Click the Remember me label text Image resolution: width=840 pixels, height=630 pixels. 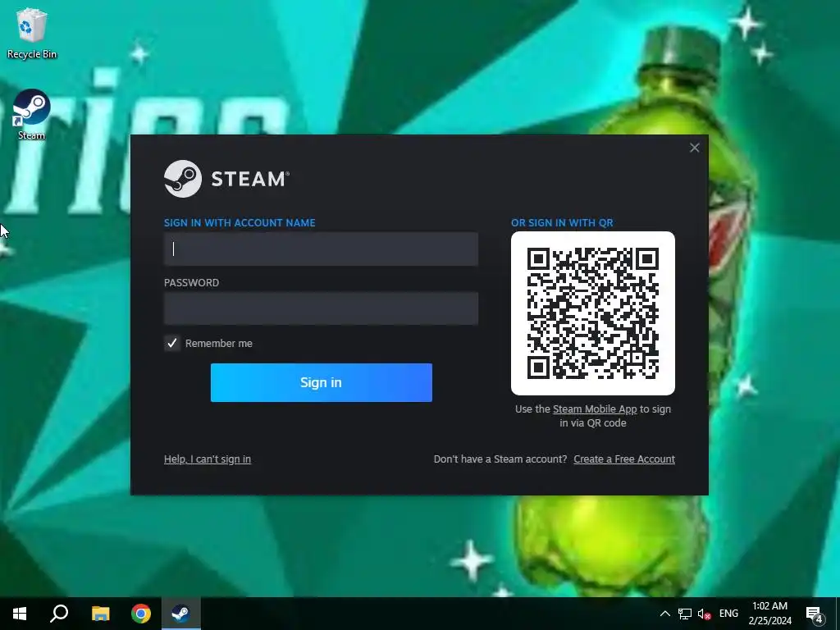point(218,344)
